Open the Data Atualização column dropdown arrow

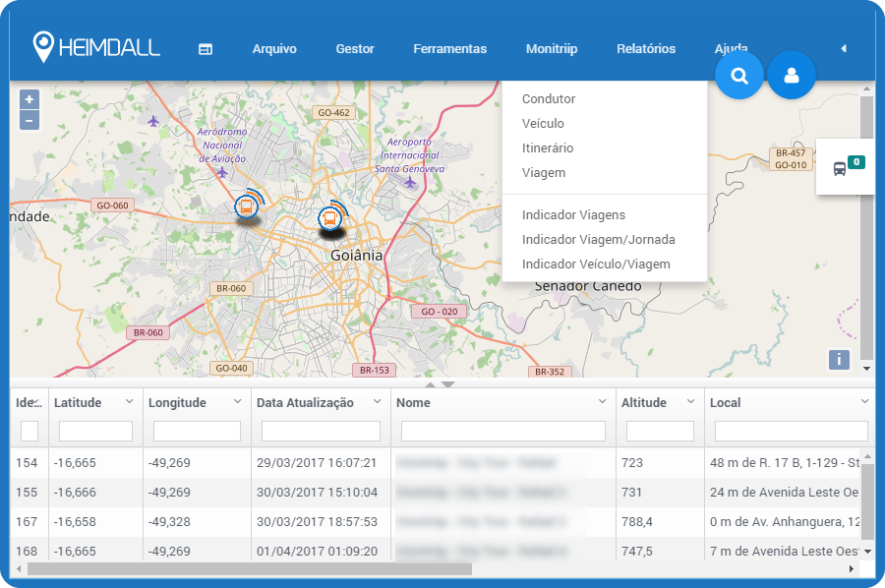coord(377,401)
